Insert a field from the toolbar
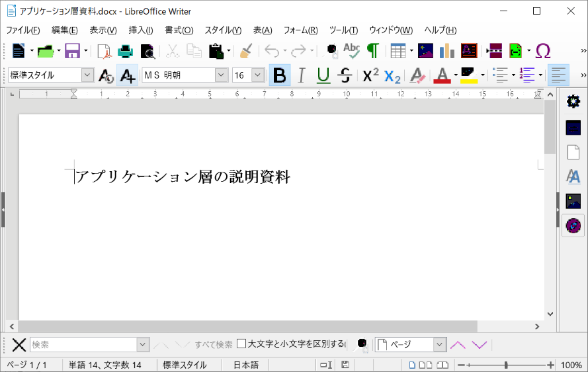The image size is (588, 372). tap(516, 51)
